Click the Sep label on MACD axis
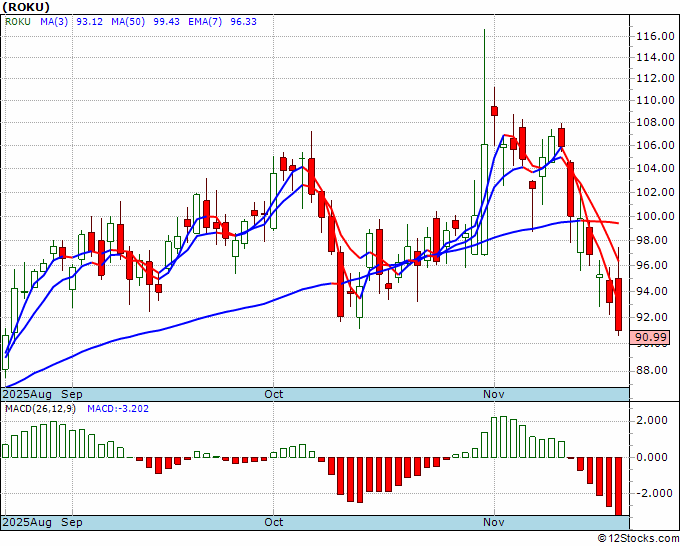The width and height of the screenshot is (680, 546). tap(72, 522)
